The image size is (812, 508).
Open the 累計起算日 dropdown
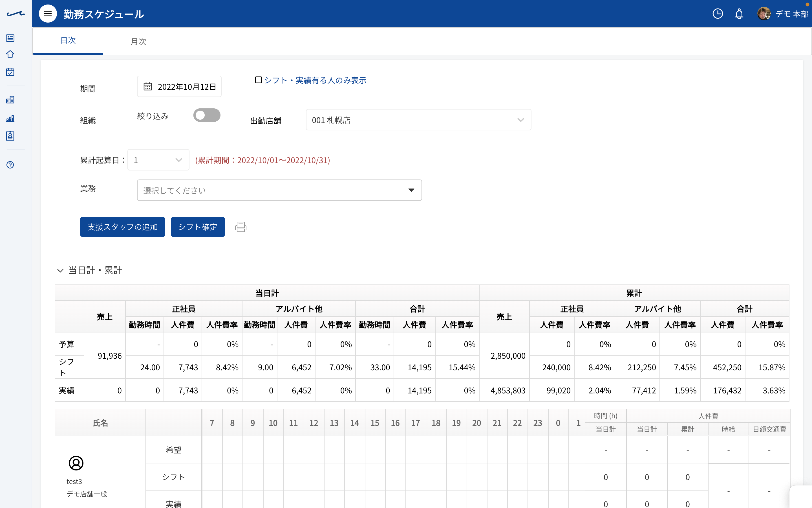(x=158, y=160)
